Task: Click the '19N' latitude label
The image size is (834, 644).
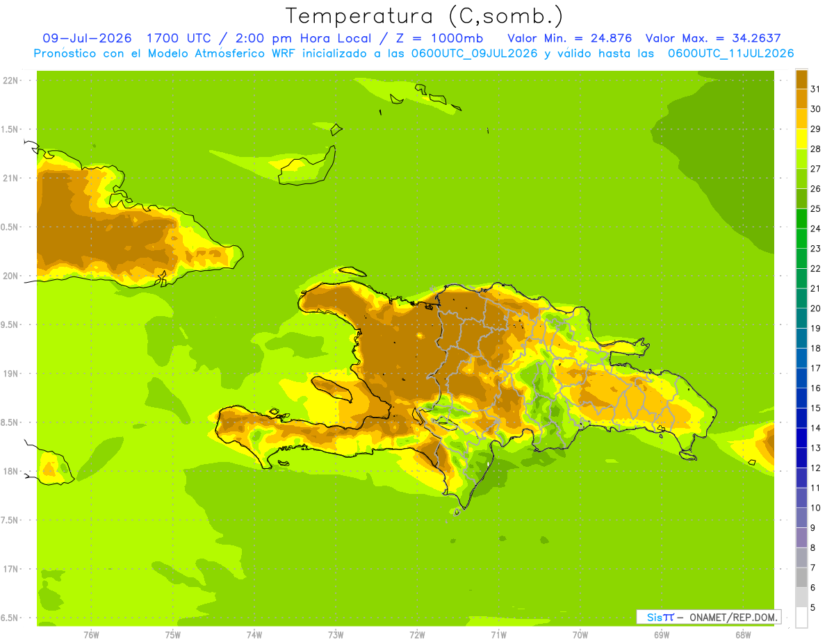Action: coord(10,374)
